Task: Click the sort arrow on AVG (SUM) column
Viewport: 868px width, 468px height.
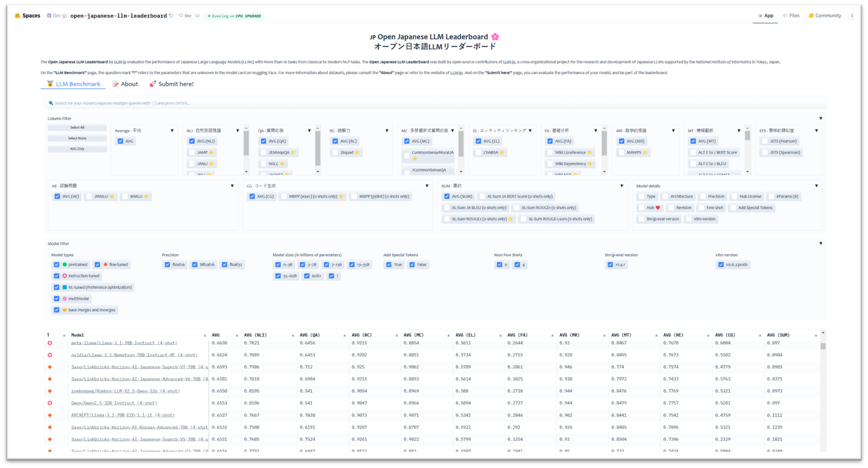Action: coord(815,335)
